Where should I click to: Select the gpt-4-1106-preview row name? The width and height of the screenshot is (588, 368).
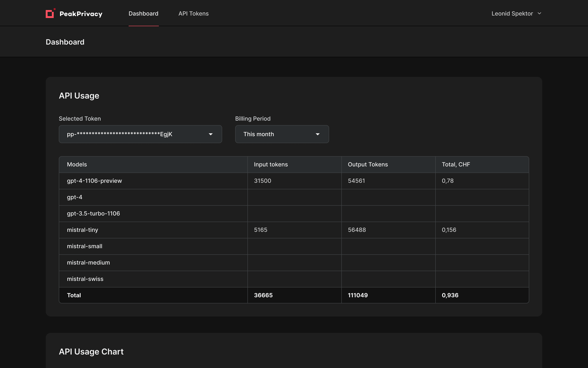94,181
